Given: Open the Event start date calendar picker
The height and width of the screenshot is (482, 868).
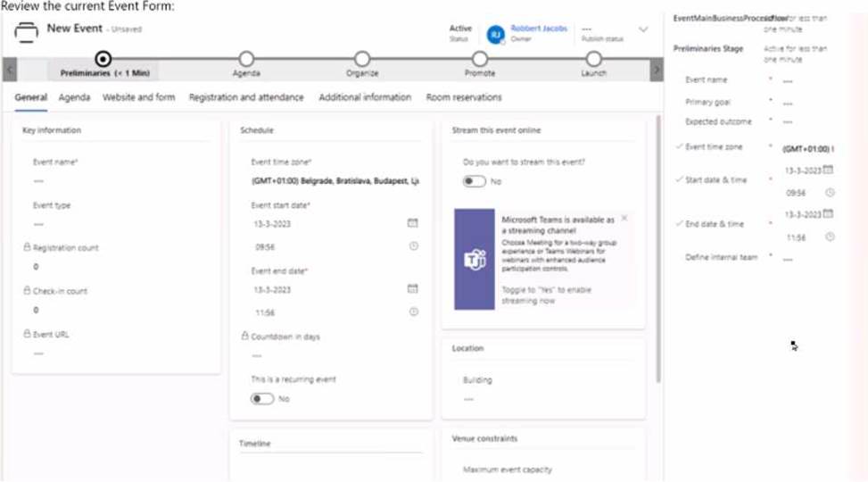Looking at the screenshot, I should point(412,223).
